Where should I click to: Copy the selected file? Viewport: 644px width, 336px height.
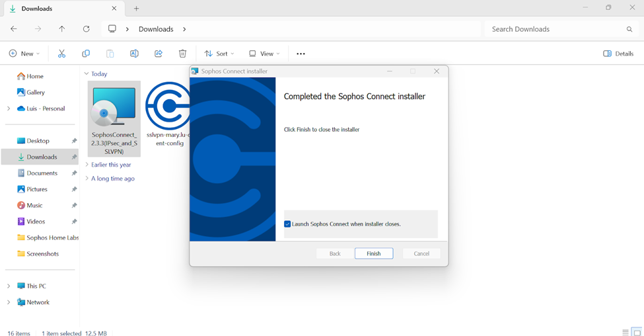click(86, 54)
